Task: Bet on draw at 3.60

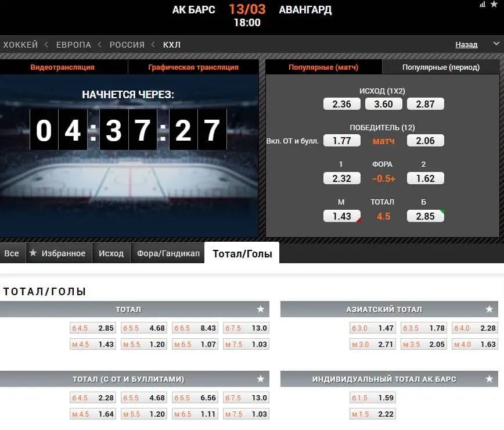Action: pos(383,104)
